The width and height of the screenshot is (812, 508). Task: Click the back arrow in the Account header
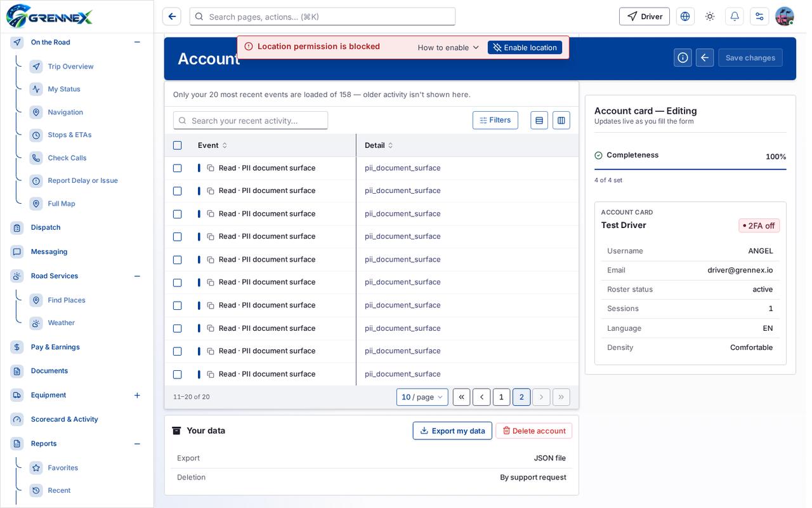pos(705,58)
